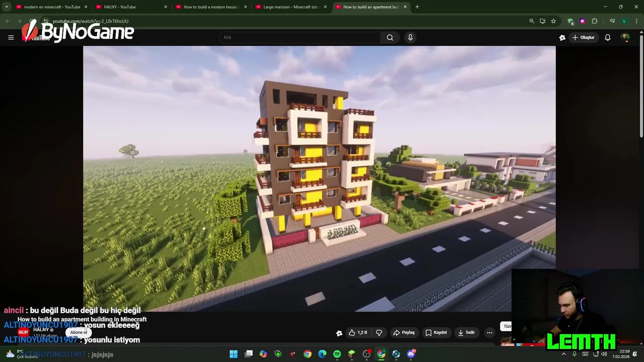The width and height of the screenshot is (644, 362).
Task: Click the search magnifier button
Action: 390,37
